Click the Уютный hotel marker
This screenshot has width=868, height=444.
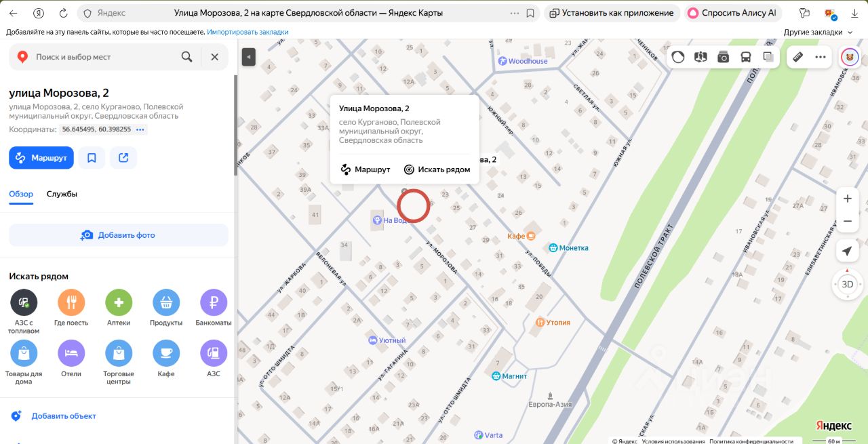pos(387,340)
